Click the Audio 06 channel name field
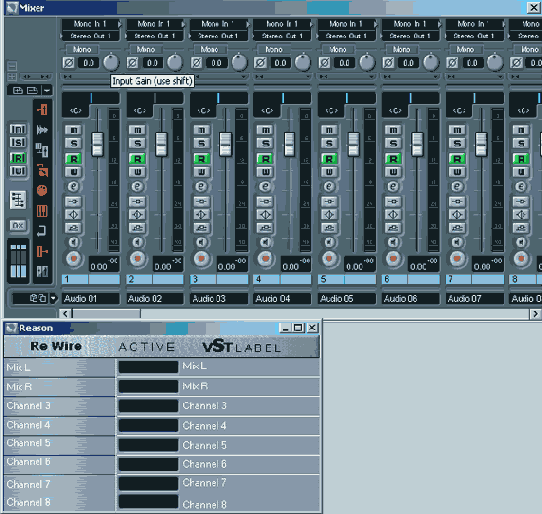Viewport: 542px width, 514px height. [x=411, y=299]
